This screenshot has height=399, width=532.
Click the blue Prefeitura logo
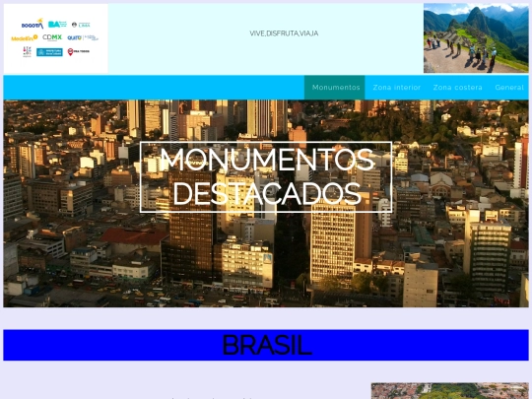[x=49, y=52]
